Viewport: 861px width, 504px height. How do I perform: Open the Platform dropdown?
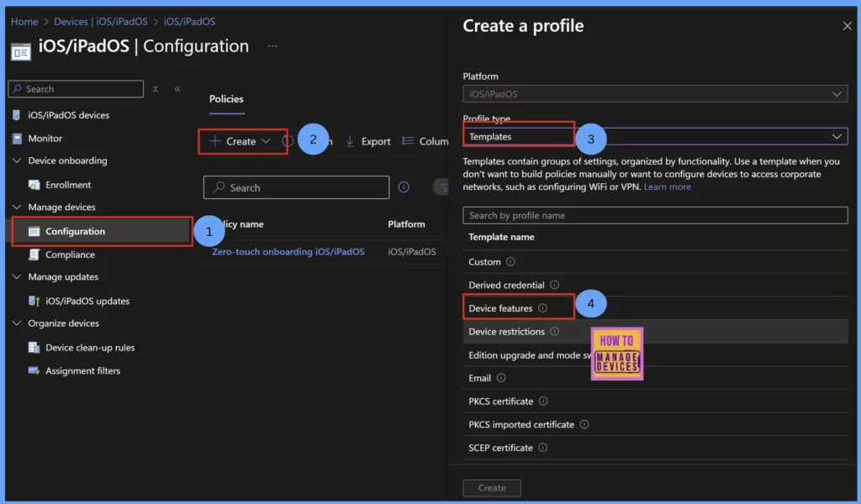click(655, 94)
